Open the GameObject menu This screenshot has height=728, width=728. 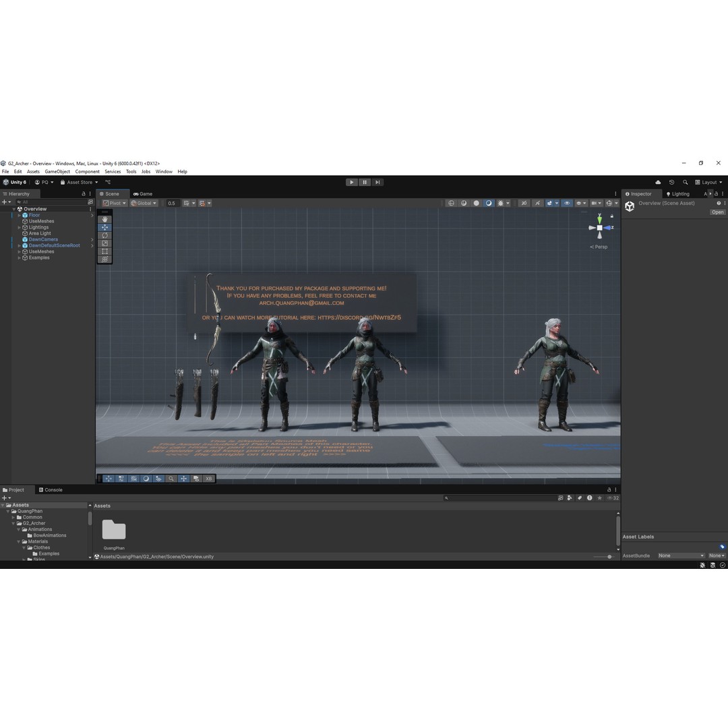(x=57, y=172)
